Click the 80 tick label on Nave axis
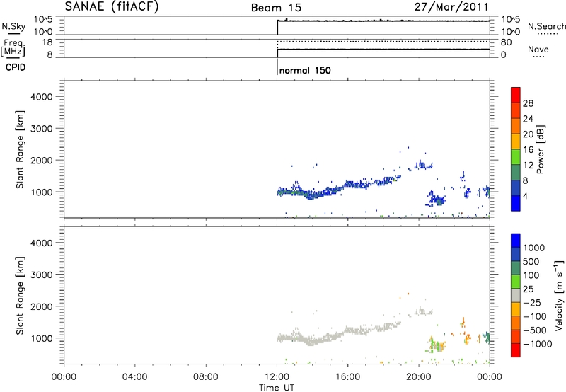566x392 pixels. (506, 42)
